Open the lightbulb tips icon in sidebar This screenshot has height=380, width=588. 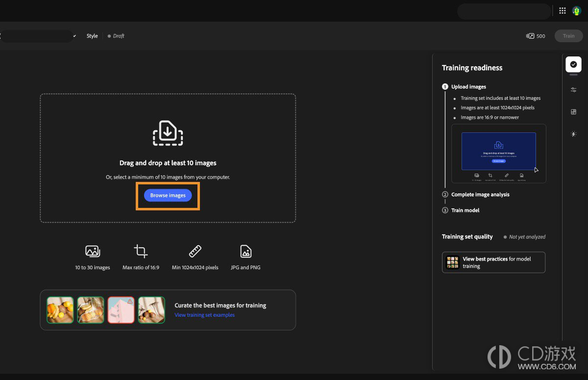click(x=573, y=134)
